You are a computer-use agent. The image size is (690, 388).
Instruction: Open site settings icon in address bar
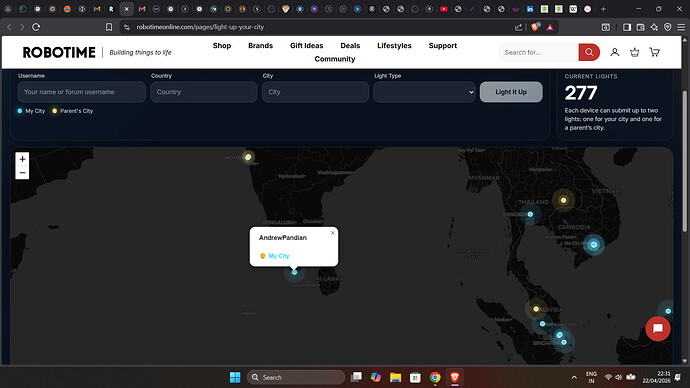pyautogui.click(x=127, y=27)
